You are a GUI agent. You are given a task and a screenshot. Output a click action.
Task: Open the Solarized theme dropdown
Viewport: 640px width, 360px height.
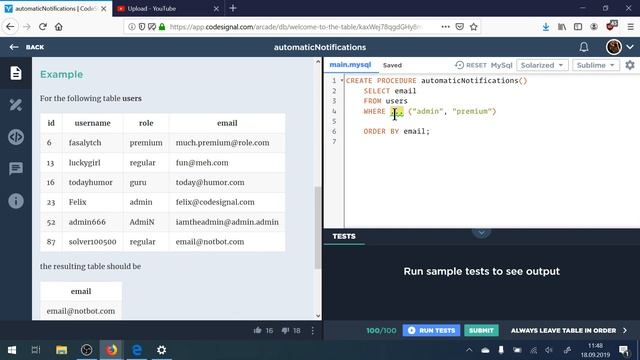coord(542,65)
